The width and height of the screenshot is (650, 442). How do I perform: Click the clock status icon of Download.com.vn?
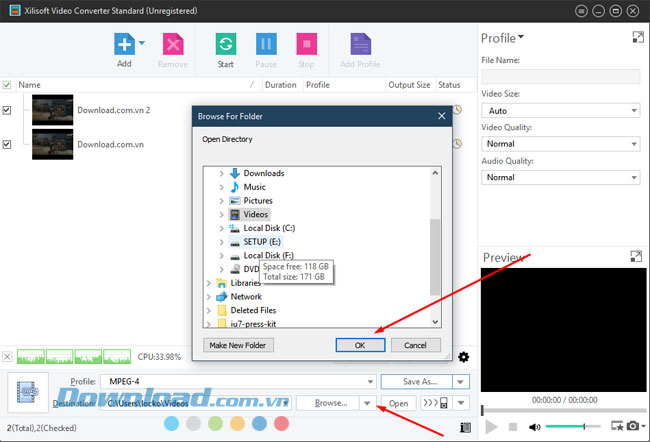457,144
